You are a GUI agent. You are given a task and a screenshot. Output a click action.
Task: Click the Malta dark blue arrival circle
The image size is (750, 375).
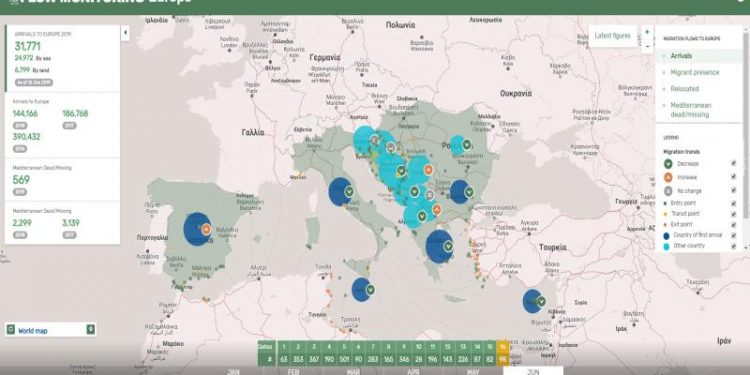coord(360,289)
